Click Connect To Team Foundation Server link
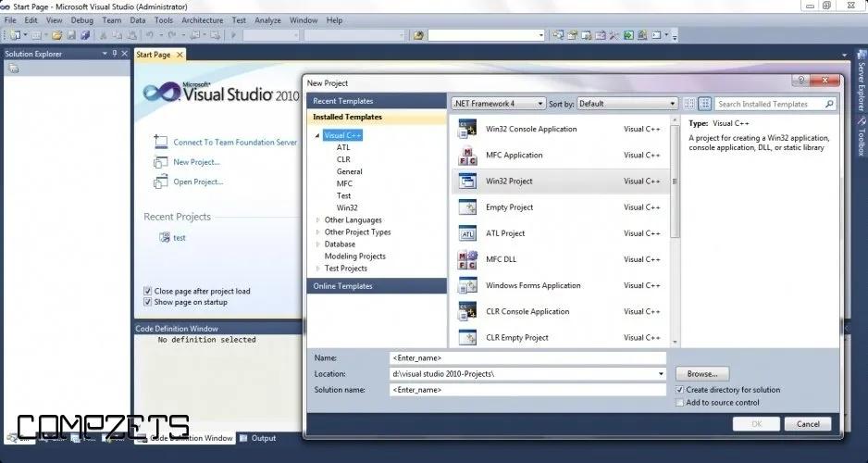This screenshot has height=463, width=868. [x=235, y=143]
